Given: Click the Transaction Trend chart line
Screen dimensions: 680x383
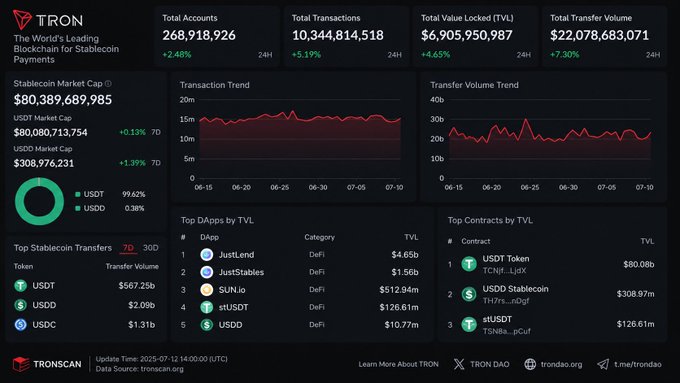Looking at the screenshot, I should pyautogui.click(x=300, y=118).
